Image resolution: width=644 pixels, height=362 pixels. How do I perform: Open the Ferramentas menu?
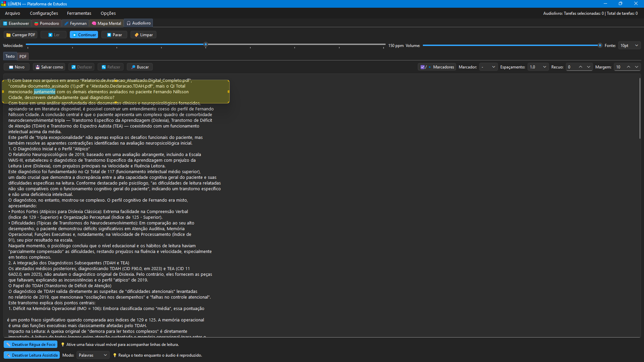click(79, 13)
